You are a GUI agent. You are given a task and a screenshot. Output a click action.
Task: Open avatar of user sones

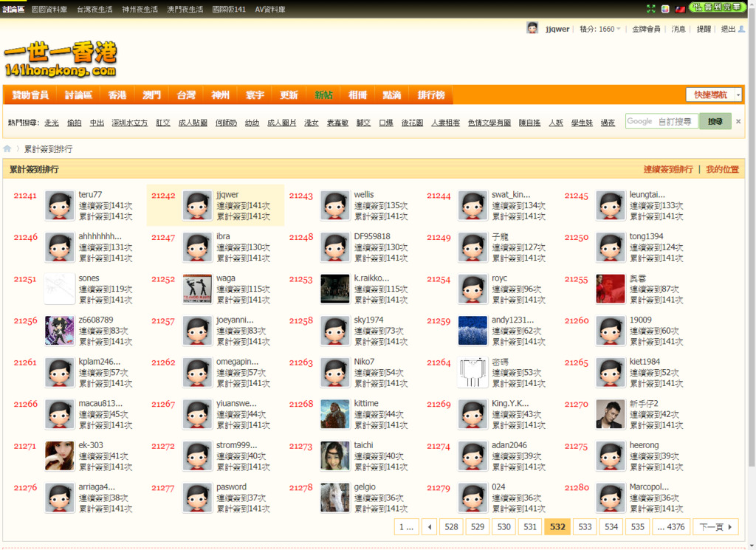pos(59,289)
